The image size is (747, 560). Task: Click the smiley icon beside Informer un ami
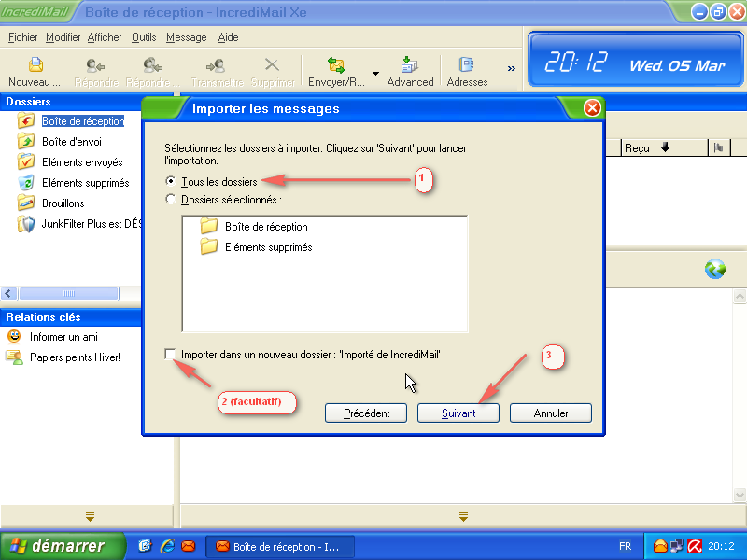click(x=14, y=336)
